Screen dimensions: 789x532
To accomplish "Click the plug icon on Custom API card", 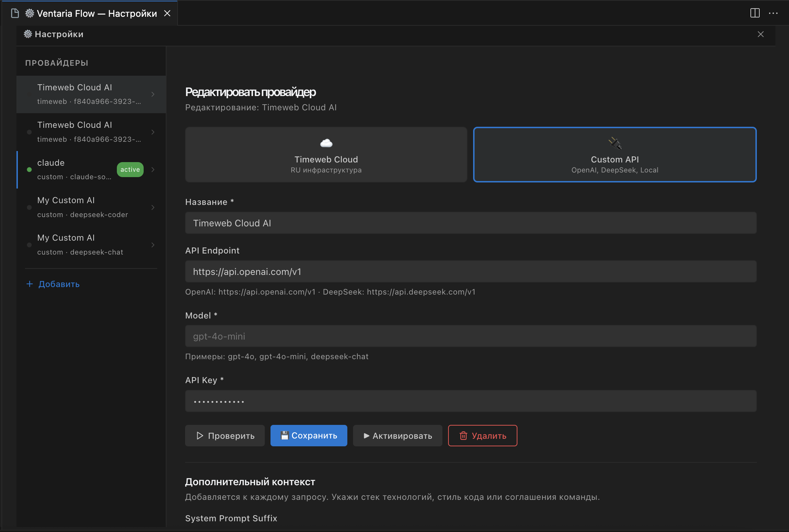I will 615,143.
